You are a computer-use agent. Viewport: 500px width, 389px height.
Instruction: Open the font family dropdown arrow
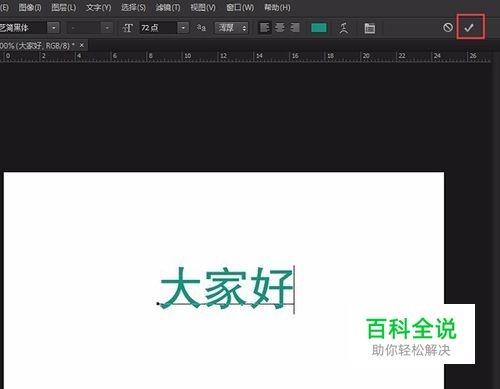pos(54,28)
